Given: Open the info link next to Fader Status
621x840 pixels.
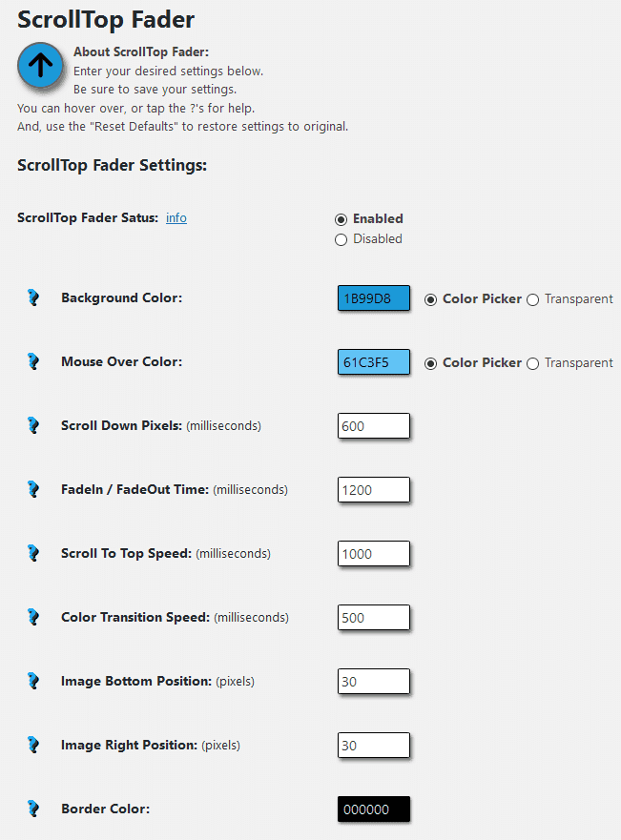Looking at the screenshot, I should 176,218.
